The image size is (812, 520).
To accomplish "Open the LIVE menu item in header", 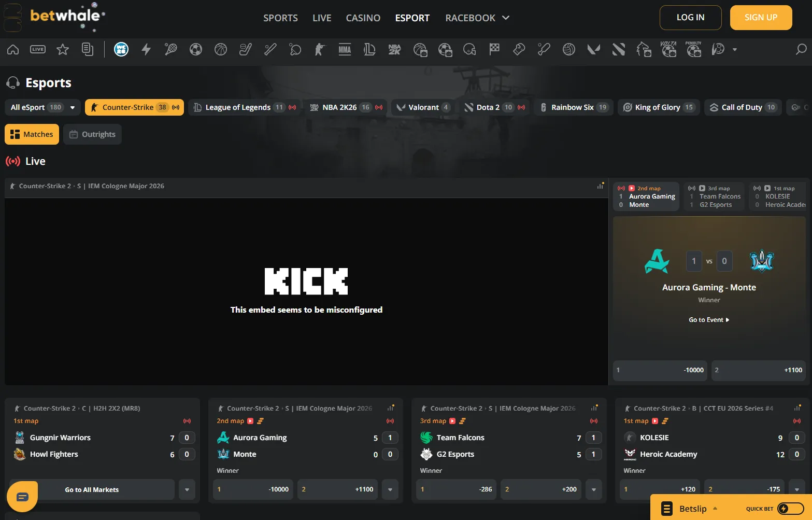I will [x=322, y=18].
